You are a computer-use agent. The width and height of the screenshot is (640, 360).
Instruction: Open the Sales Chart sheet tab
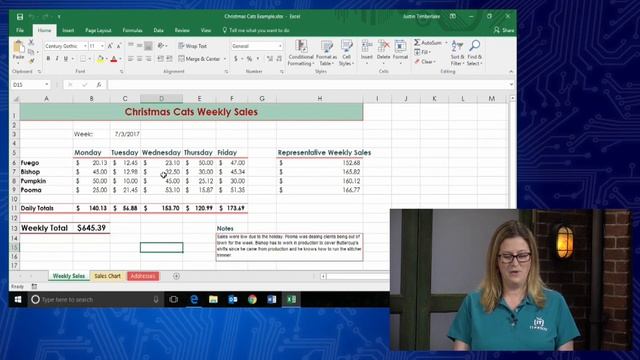(x=107, y=276)
